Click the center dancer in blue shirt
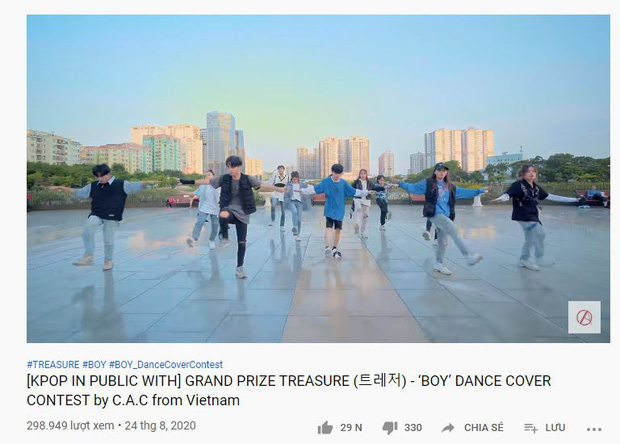 335,210
